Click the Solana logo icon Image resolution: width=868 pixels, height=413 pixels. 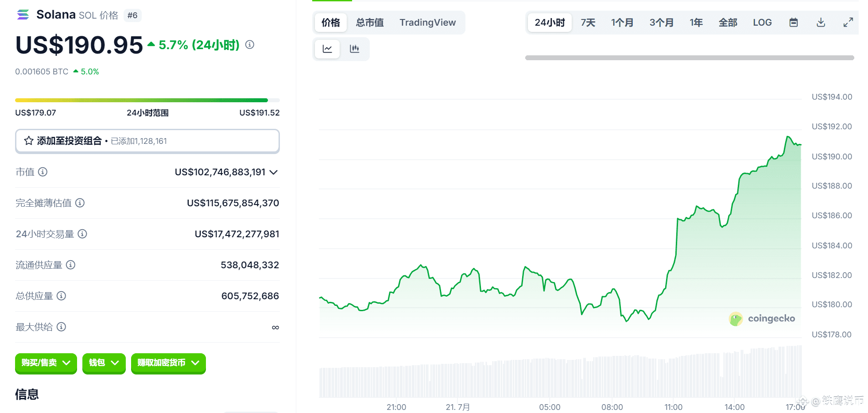23,15
